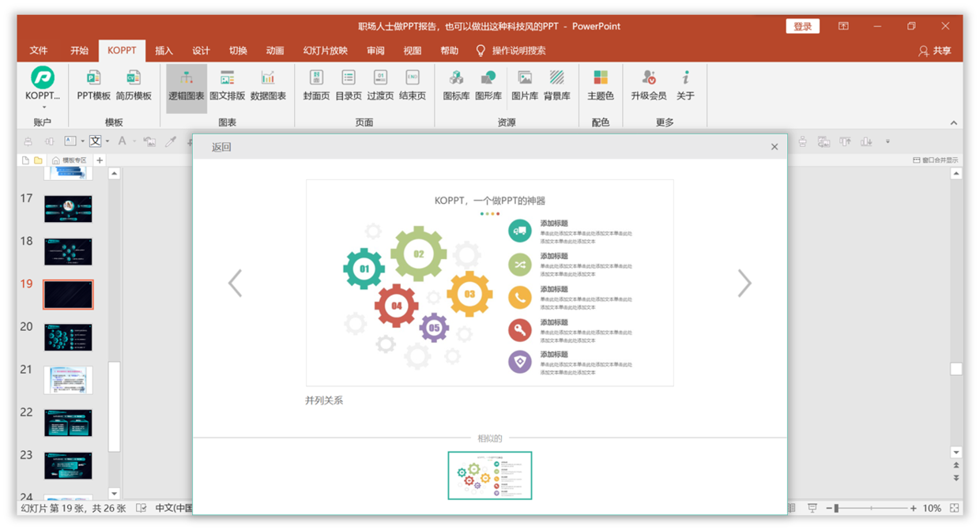Switch to the 视图 tab
This screenshot has height=530, width=980.
[x=413, y=51]
